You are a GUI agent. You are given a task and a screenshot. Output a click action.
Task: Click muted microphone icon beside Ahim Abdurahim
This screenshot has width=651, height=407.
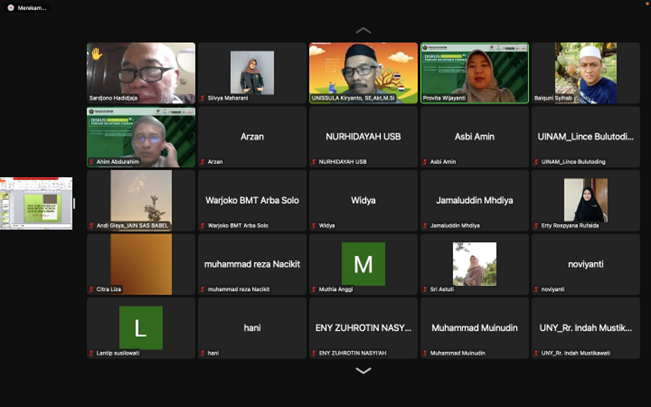[92, 161]
